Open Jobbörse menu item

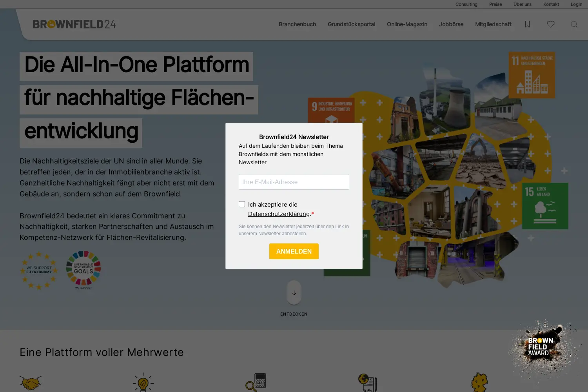click(451, 24)
